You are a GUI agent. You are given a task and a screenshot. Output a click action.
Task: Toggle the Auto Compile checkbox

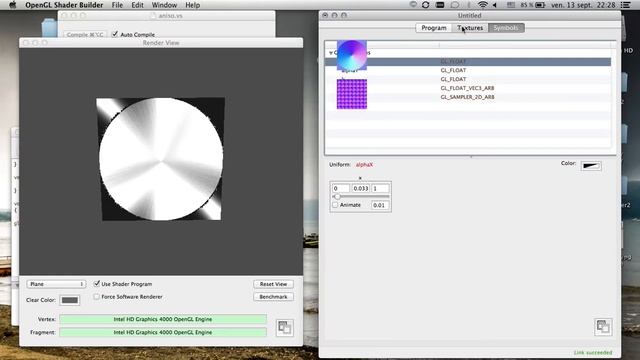click(115, 34)
